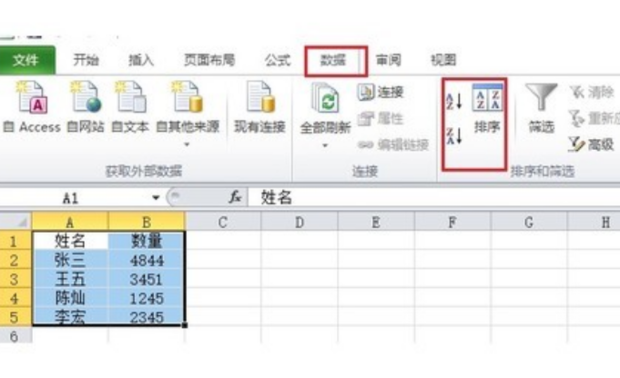Image resolution: width=620 pixels, height=378 pixels.
Task: Select column D header
Action: [299, 222]
